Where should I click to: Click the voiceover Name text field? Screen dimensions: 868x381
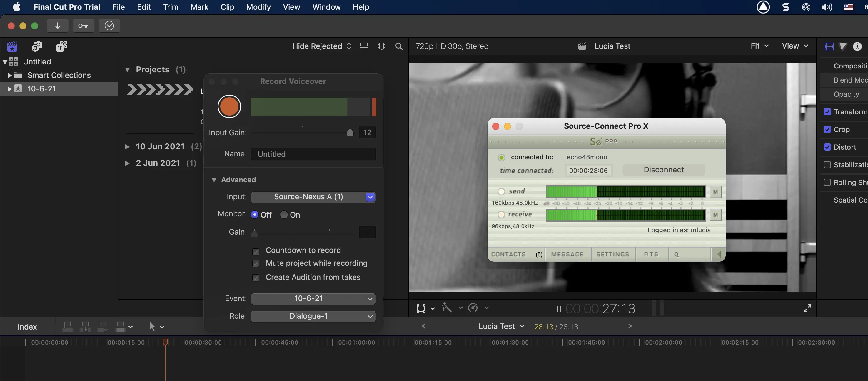tap(313, 154)
